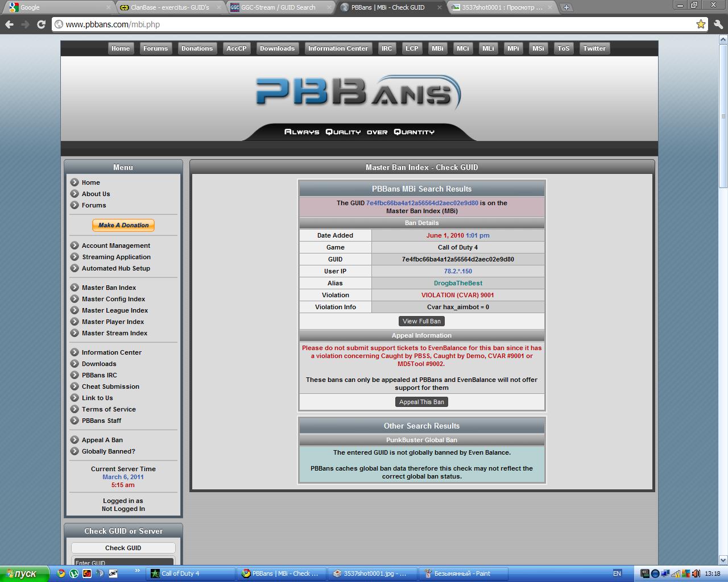This screenshot has width=728, height=582.
Task: Open MCi in the top navigation
Action: coord(463,49)
